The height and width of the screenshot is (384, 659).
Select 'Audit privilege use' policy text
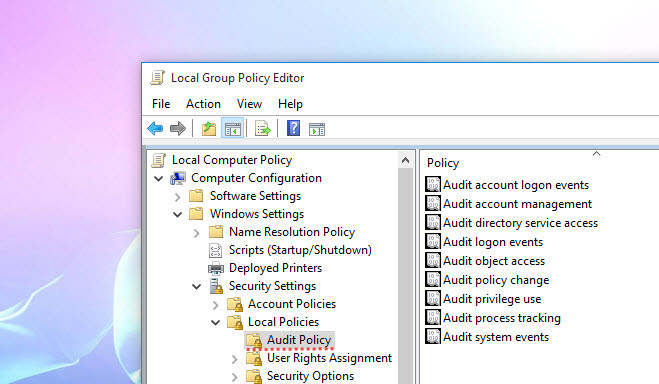[x=492, y=299]
